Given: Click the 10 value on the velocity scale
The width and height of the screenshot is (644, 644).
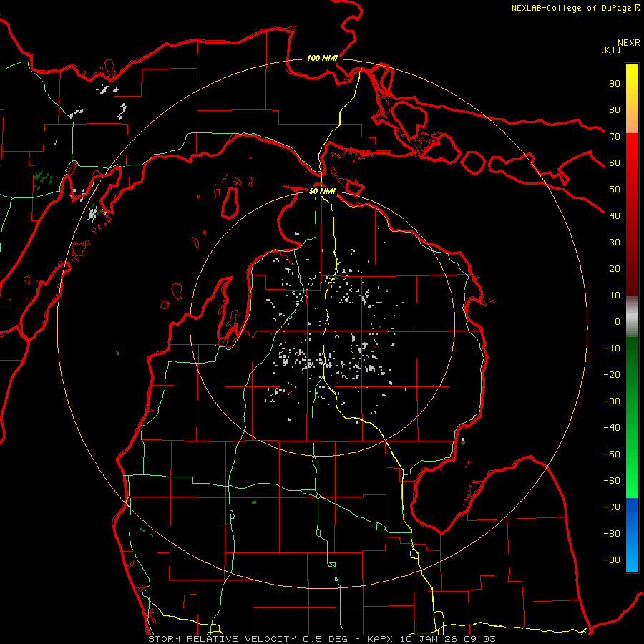Looking at the screenshot, I should point(615,296).
